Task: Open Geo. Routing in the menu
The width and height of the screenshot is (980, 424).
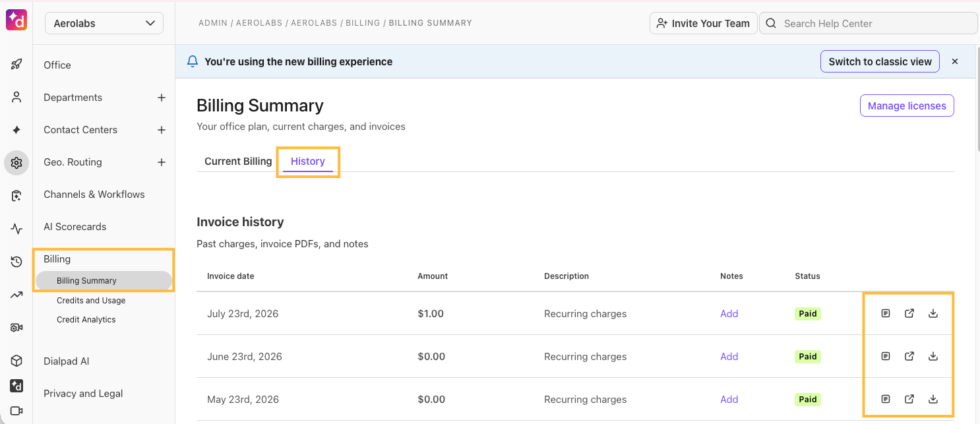Action: click(x=73, y=162)
